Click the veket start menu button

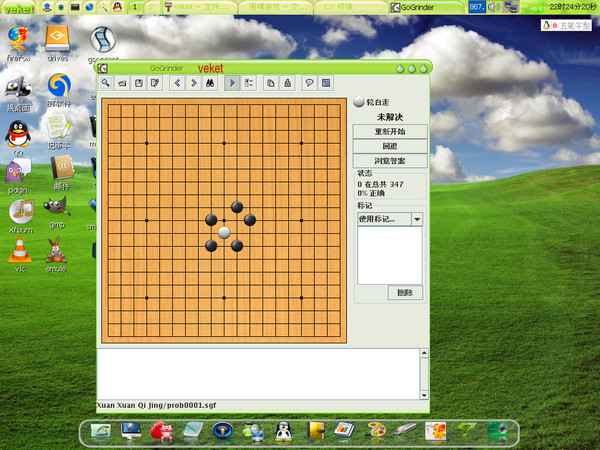(18, 8)
